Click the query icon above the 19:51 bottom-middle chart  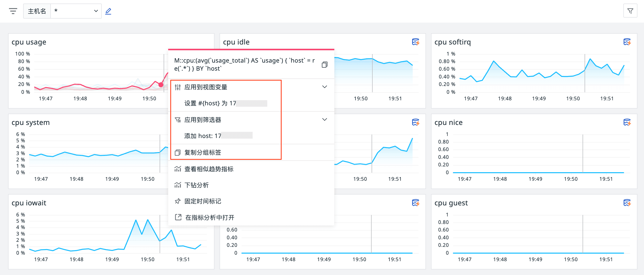(415, 203)
